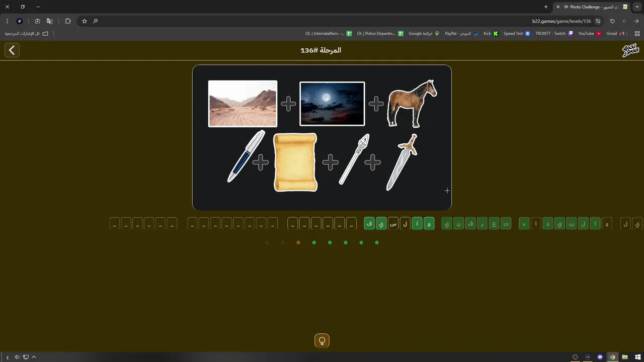644x362 pixels.
Task: Click the ب letter tile
Action: pos(572,224)
